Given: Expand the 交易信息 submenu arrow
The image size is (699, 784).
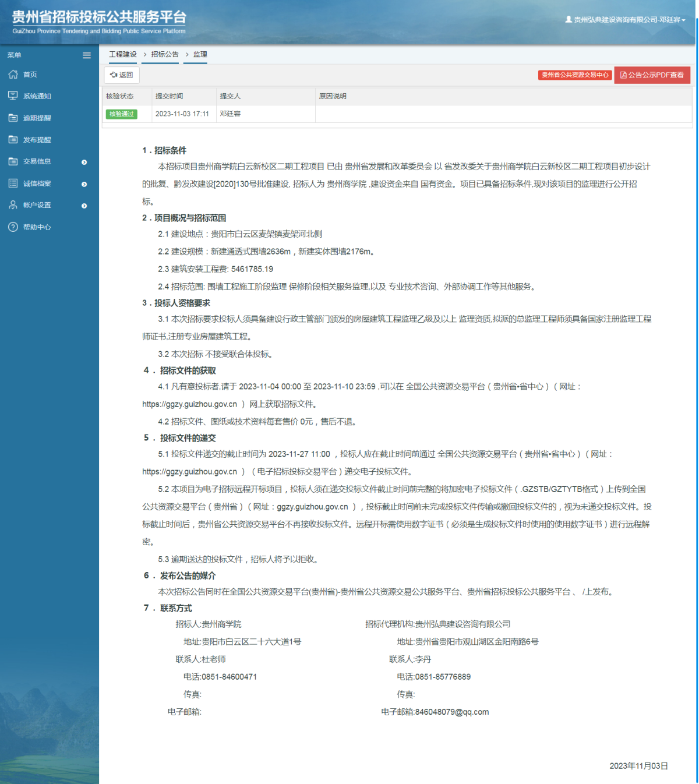Looking at the screenshot, I should [84, 163].
